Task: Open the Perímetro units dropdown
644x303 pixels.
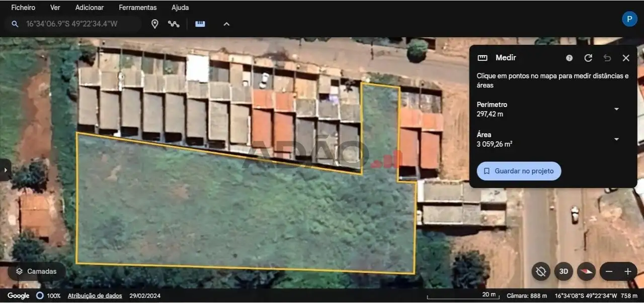Action: [616, 109]
